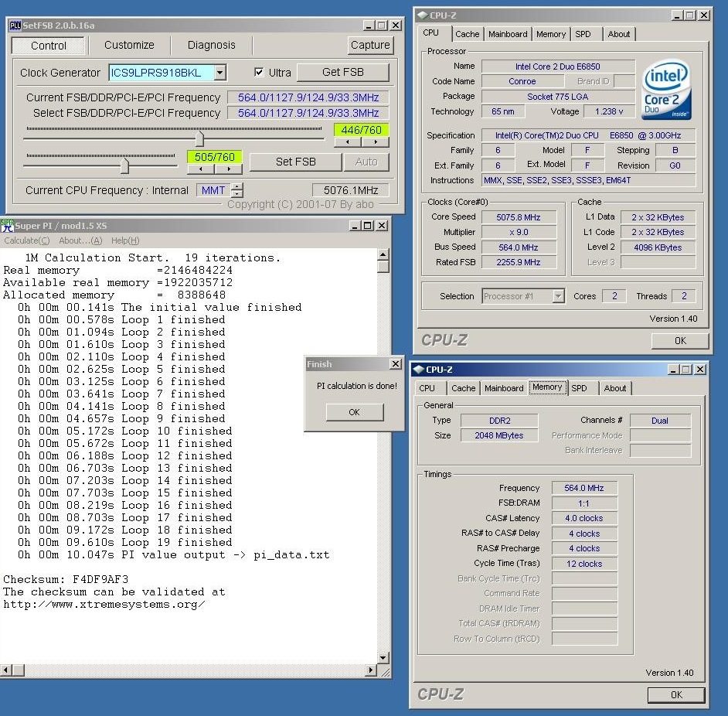The image size is (728, 716).
Task: Open Cache tab in top CPU-Z window
Action: coord(467,34)
